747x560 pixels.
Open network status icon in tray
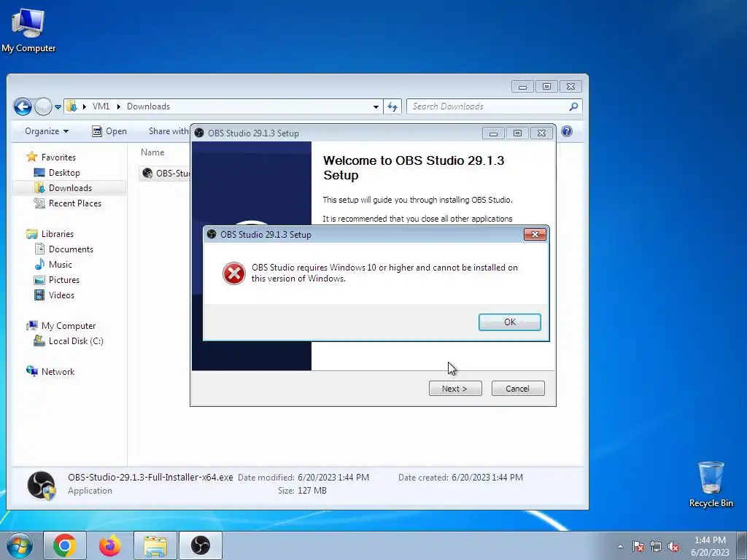pyautogui.click(x=656, y=546)
